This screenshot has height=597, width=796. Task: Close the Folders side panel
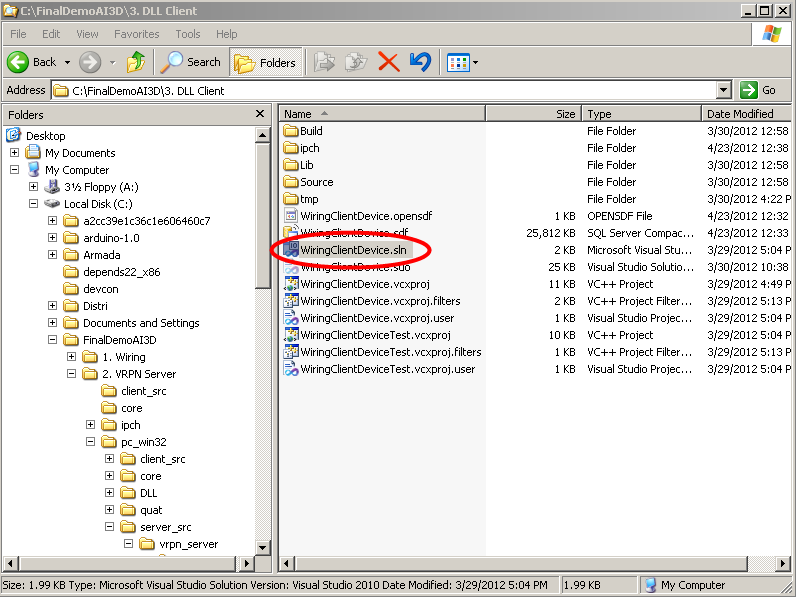click(x=260, y=115)
